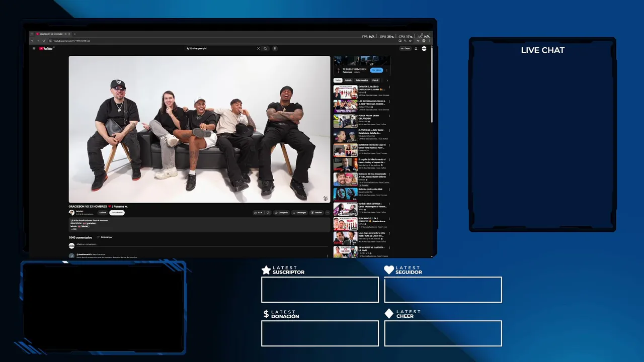Click the 1040 comentarios heading
Image resolution: width=644 pixels, height=362 pixels.
point(80,237)
